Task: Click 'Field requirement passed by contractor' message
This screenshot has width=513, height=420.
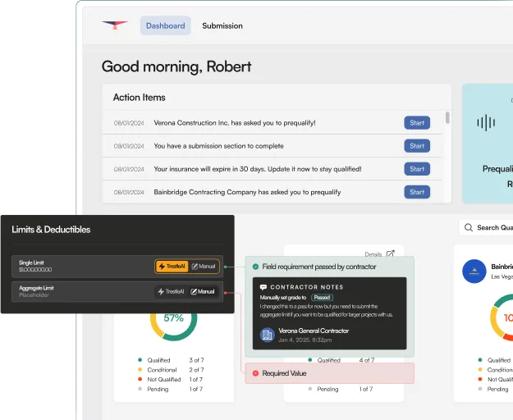Action: coord(319,267)
